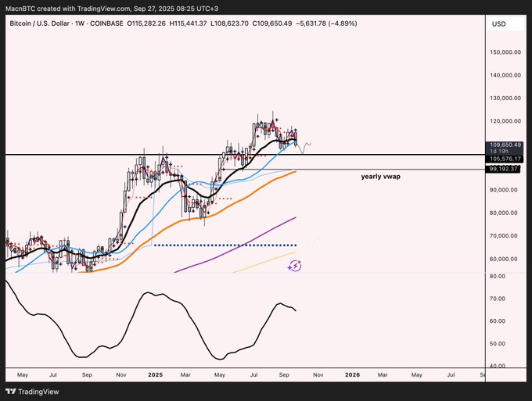The width and height of the screenshot is (532, 401).
Task: Click the 130,000.00 price axis label
Action: point(505,98)
